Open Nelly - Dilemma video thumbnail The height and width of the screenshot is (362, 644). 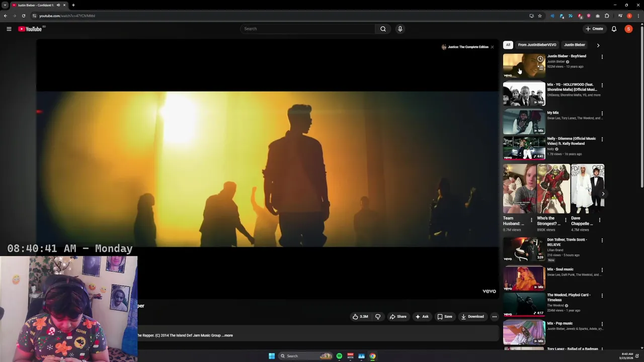coord(524,148)
